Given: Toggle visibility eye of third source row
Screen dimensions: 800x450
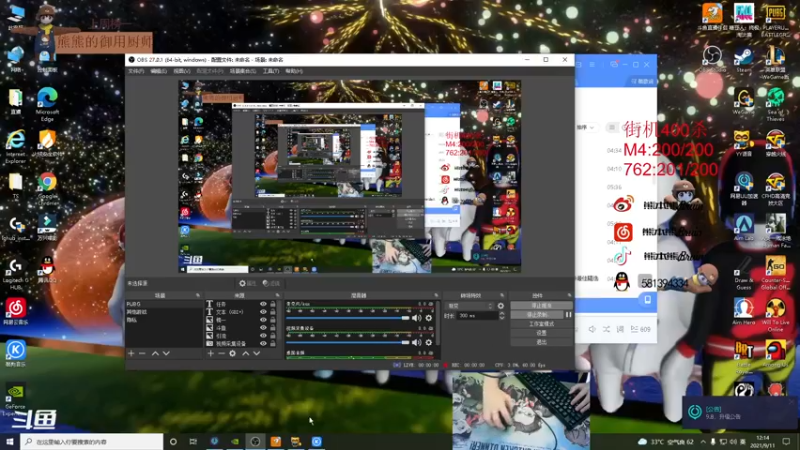Looking at the screenshot, I should pos(263,320).
